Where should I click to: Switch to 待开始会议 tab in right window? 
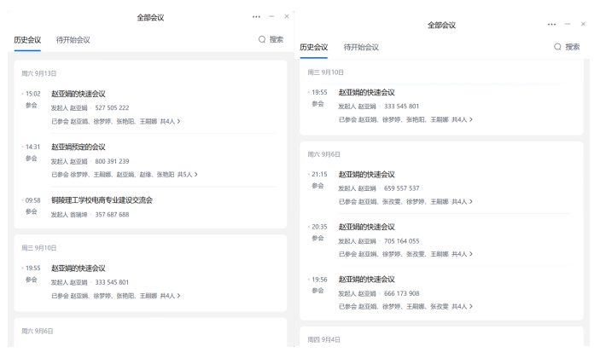coord(361,47)
